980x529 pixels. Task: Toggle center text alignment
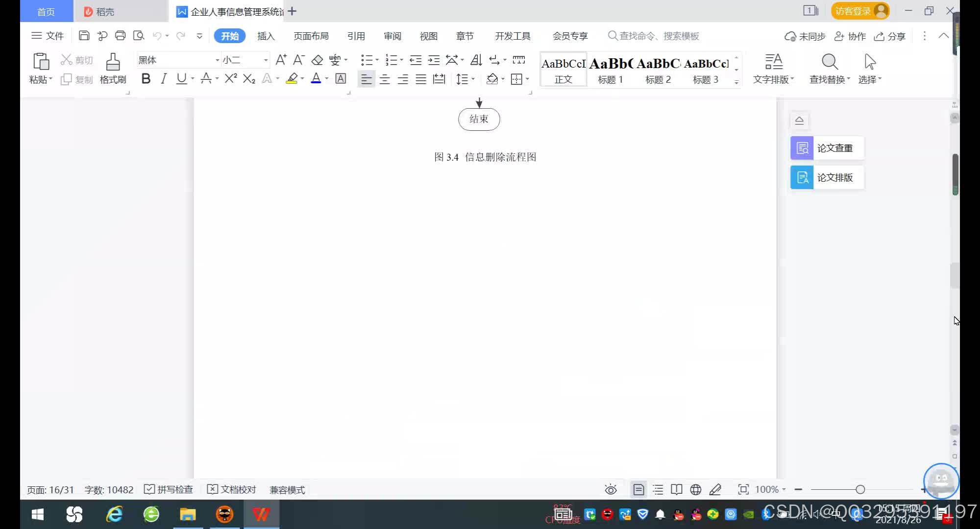385,78
